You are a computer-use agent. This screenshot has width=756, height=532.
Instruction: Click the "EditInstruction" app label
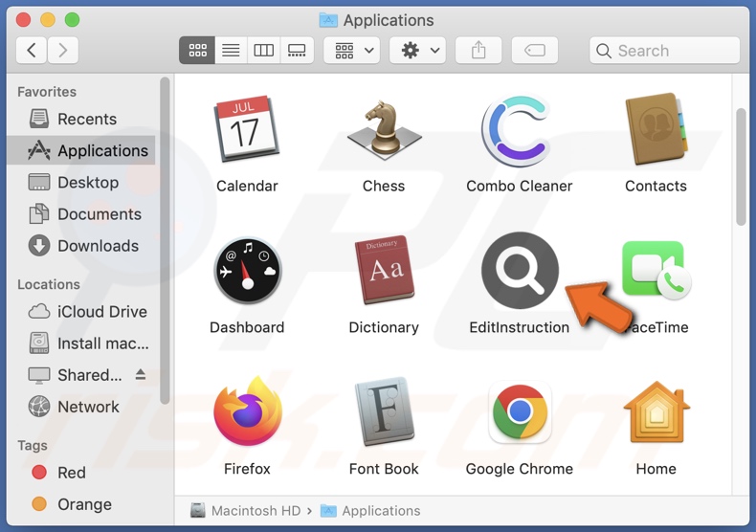tap(520, 327)
